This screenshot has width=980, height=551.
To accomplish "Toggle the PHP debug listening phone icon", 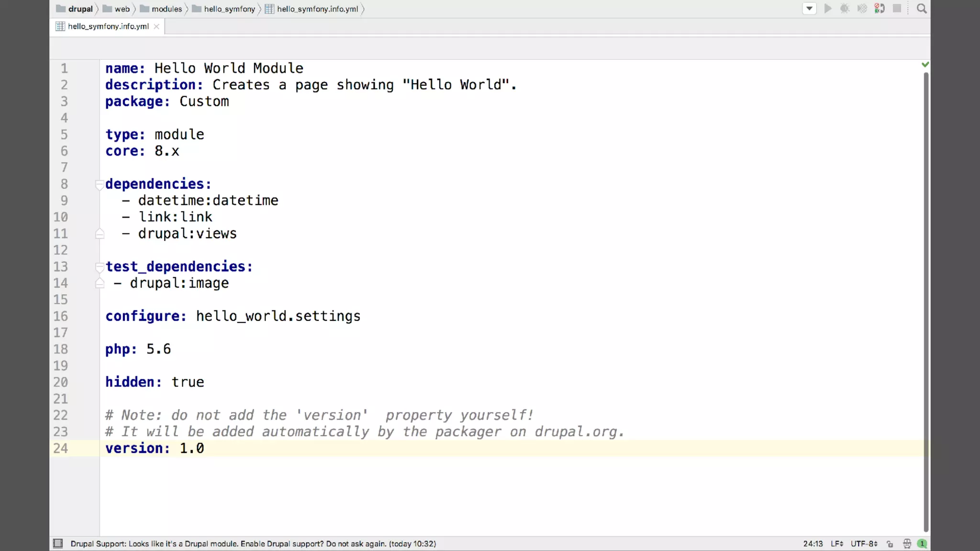I will click(x=880, y=9).
